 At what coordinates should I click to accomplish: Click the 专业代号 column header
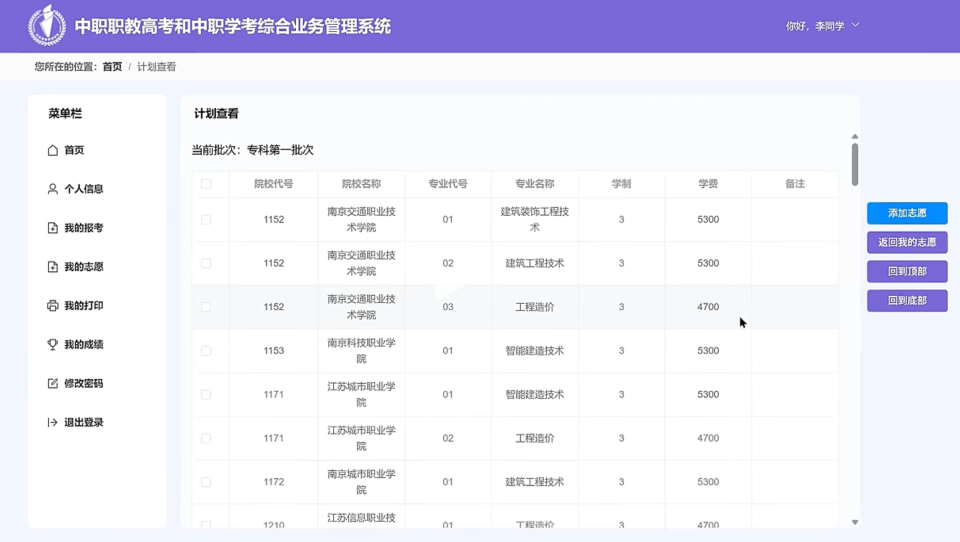448,184
